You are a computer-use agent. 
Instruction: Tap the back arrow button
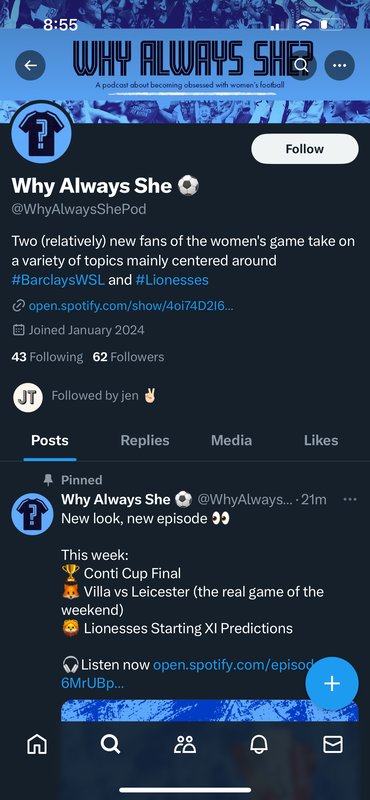click(x=31, y=65)
